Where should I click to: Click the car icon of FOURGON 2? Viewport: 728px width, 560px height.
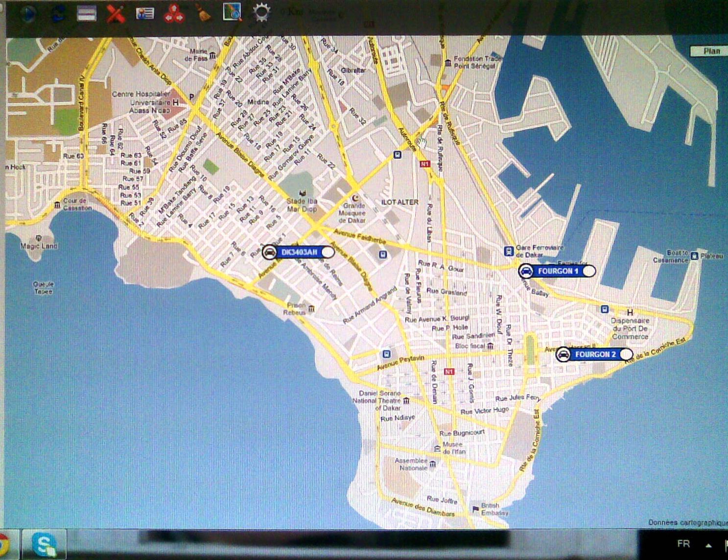point(563,354)
